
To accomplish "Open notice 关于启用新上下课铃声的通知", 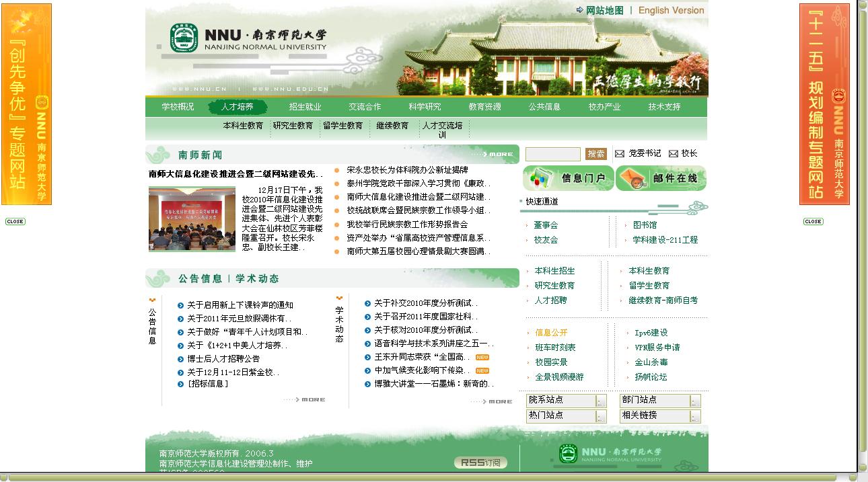I will pyautogui.click(x=240, y=305).
